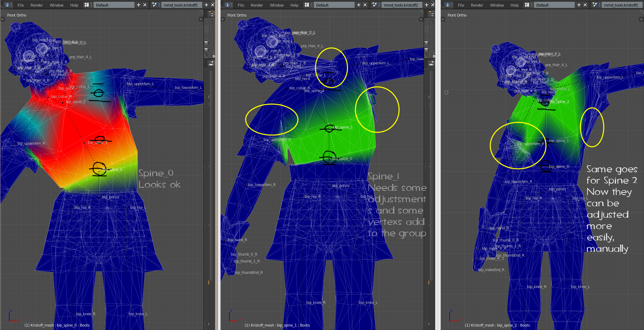Click the zoom-out handle in middle outliner scrollbar
The image size is (644, 330).
point(434,56)
